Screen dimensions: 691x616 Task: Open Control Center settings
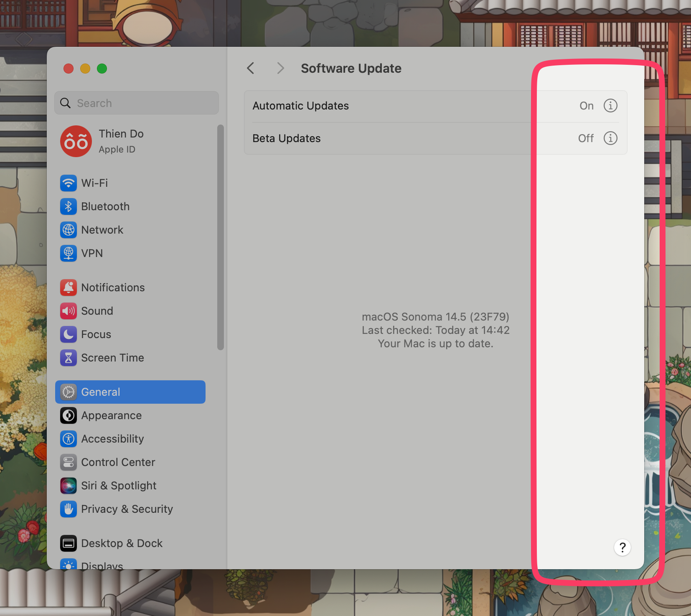point(130,462)
